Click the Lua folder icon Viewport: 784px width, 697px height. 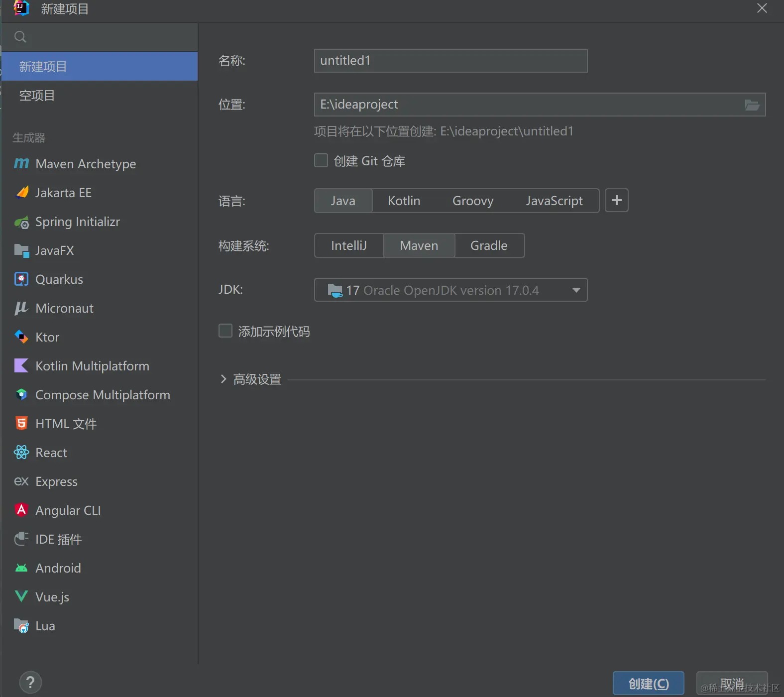(x=21, y=626)
